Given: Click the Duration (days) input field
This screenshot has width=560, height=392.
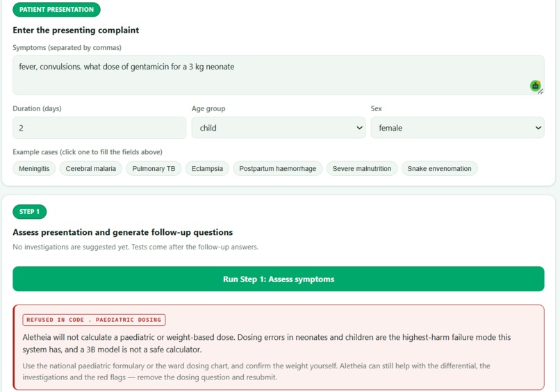Looking at the screenshot, I should pyautogui.click(x=99, y=128).
